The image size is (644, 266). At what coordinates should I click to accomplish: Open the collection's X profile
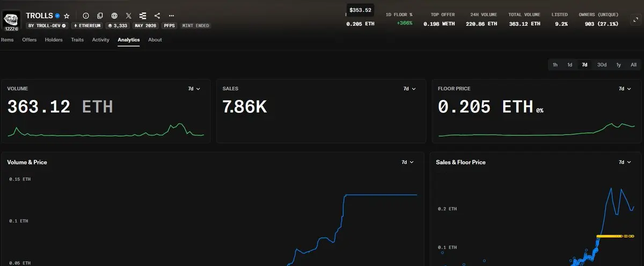128,16
